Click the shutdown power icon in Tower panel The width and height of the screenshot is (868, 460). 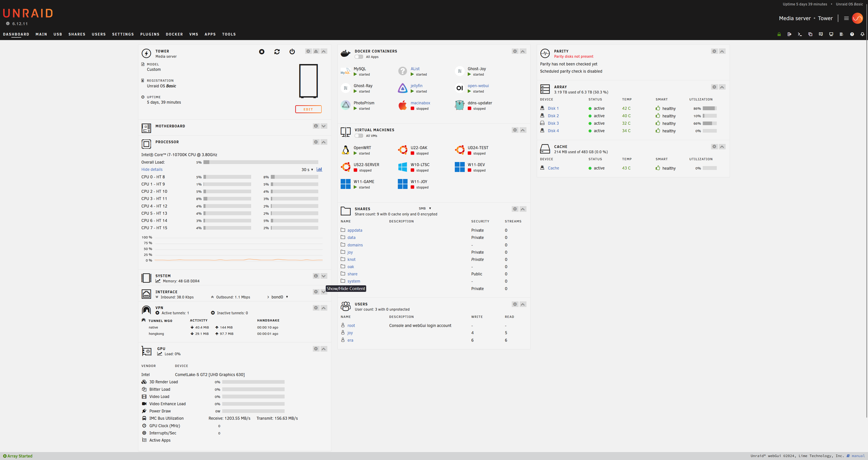point(292,51)
